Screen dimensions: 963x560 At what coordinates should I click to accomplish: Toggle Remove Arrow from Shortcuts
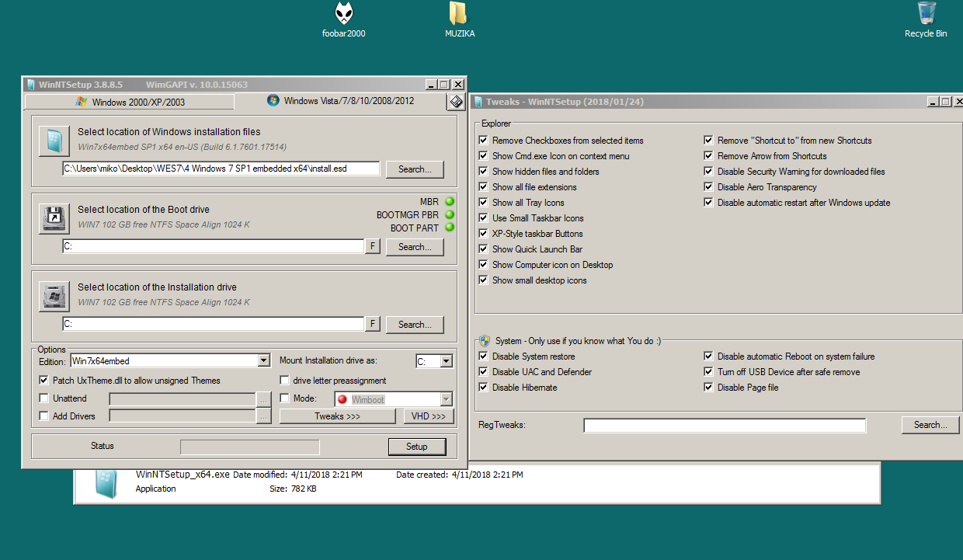(709, 156)
